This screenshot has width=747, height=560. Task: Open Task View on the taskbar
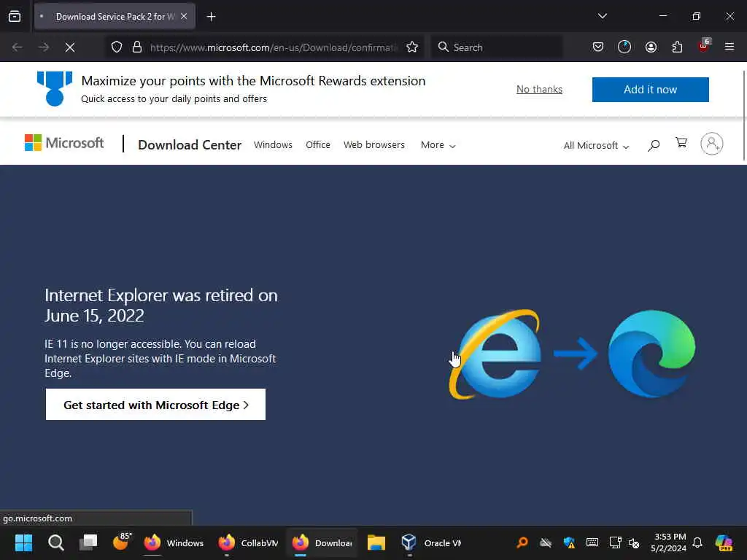(88, 542)
